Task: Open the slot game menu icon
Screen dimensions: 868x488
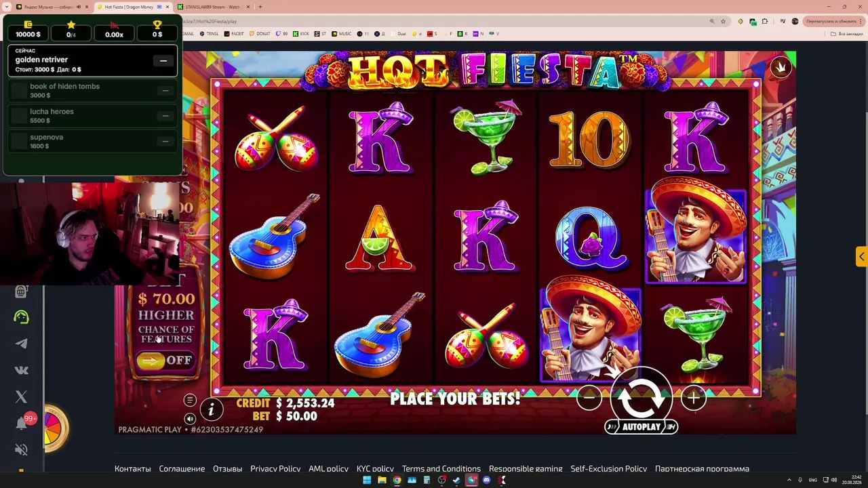Action: coord(190,401)
